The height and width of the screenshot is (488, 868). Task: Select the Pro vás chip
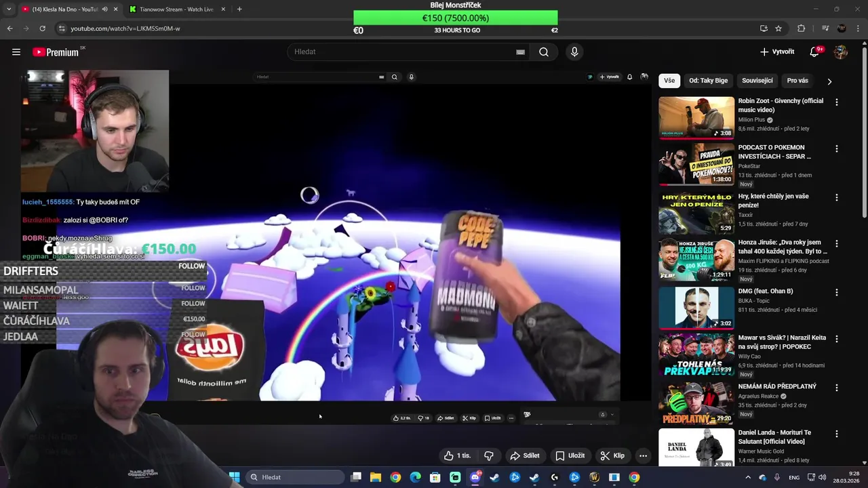click(x=797, y=81)
